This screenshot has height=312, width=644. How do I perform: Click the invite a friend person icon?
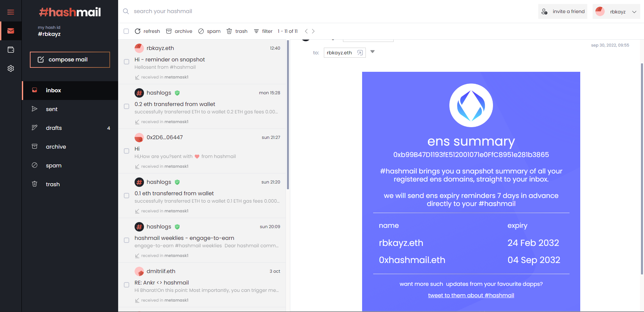(544, 11)
